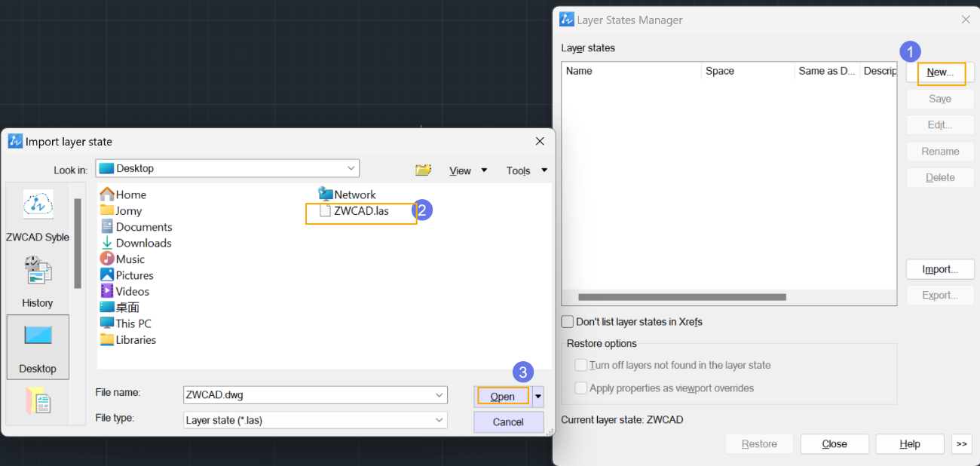Go up one folder level via the folder icon

[424, 170]
